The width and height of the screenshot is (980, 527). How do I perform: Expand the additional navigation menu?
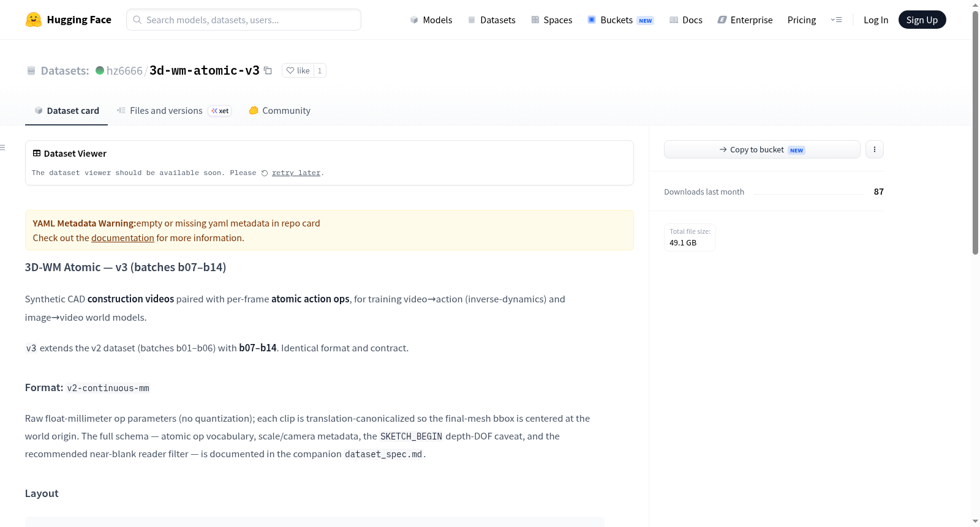point(836,20)
